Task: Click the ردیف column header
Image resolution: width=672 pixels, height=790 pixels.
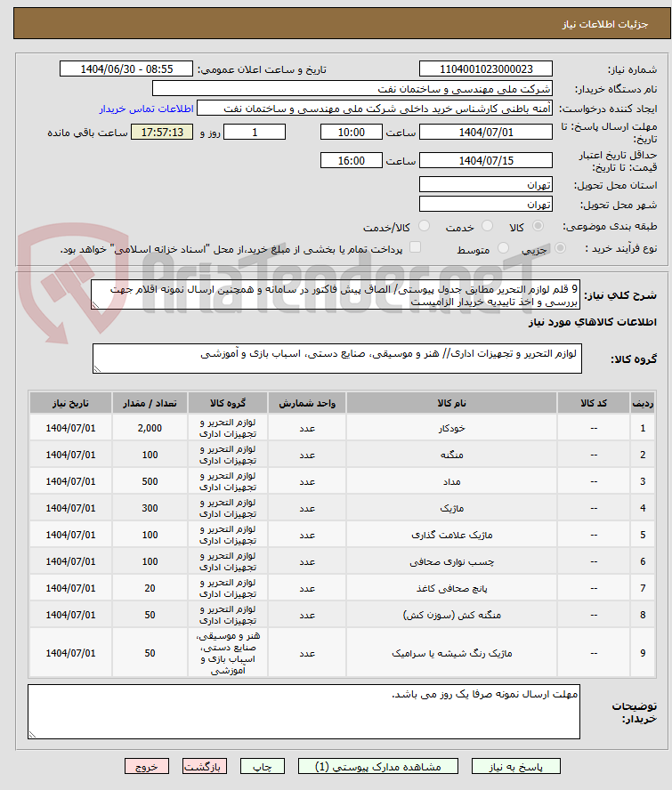Action: pos(643,403)
